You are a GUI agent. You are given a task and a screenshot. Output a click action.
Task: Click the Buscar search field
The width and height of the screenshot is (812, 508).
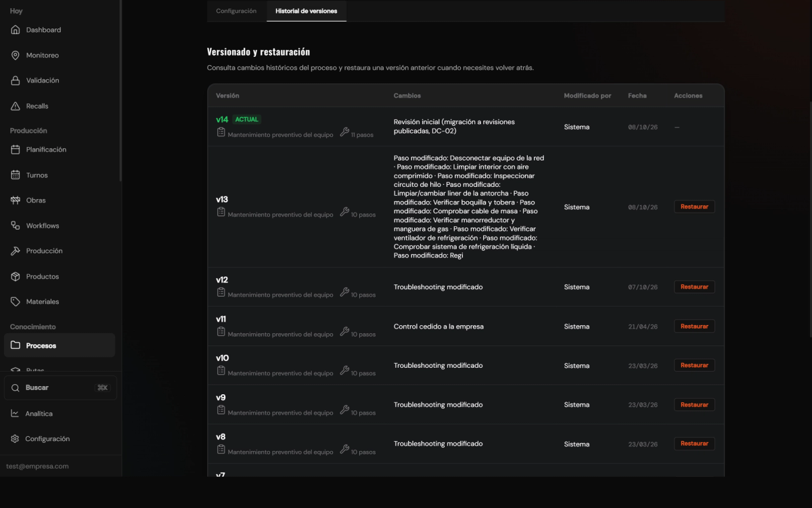coord(60,388)
